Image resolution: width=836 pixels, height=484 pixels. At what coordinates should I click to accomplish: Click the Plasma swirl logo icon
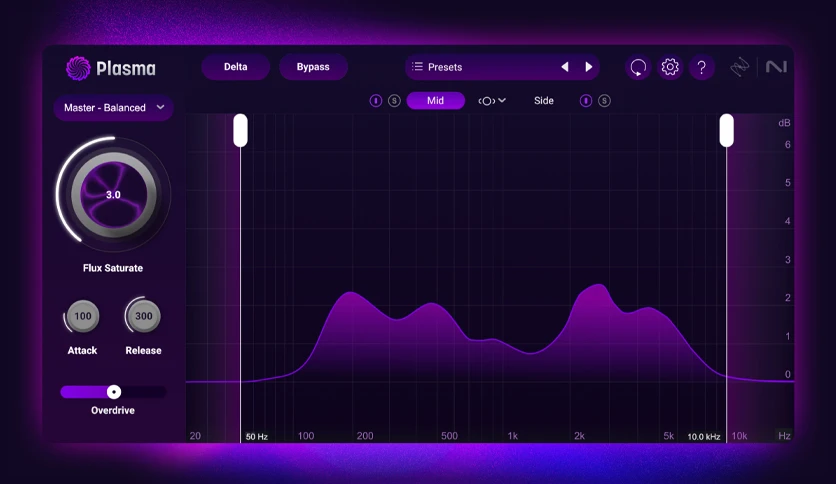pos(78,68)
